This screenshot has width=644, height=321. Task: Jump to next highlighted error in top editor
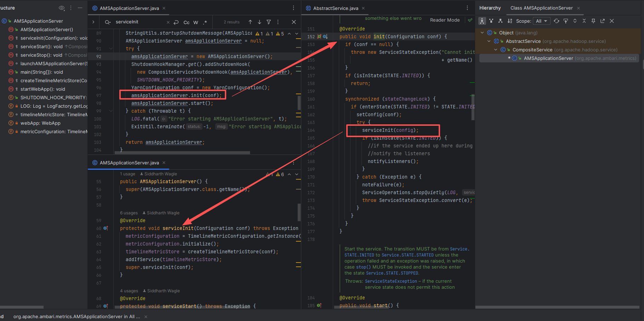297,34
